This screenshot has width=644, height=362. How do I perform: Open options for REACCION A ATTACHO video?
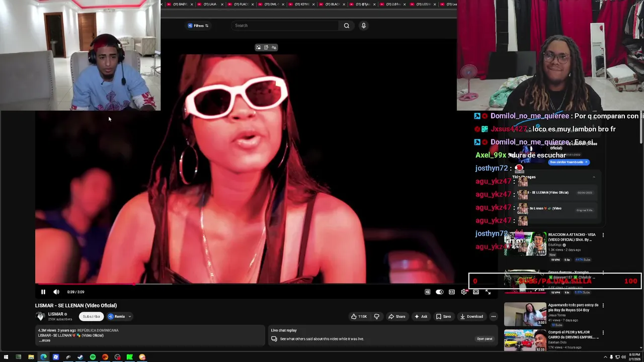point(603,235)
